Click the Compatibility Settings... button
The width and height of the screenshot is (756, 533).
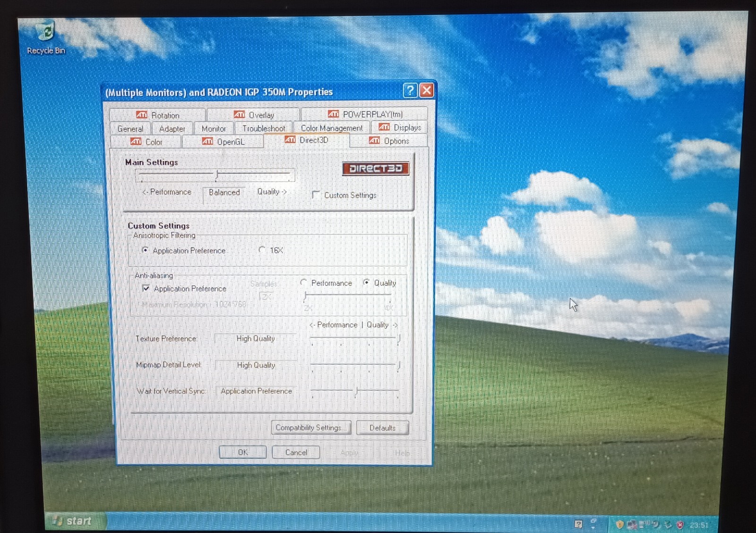click(x=311, y=428)
